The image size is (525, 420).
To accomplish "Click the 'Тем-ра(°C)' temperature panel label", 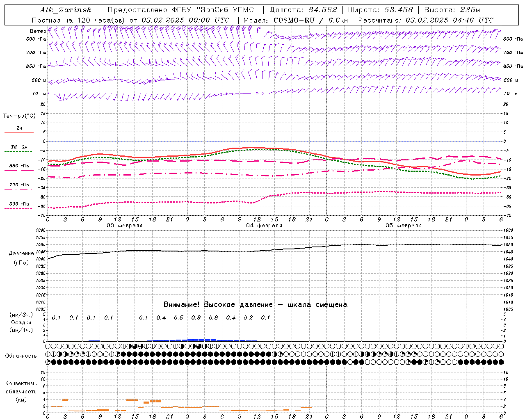I will [x=19, y=116].
